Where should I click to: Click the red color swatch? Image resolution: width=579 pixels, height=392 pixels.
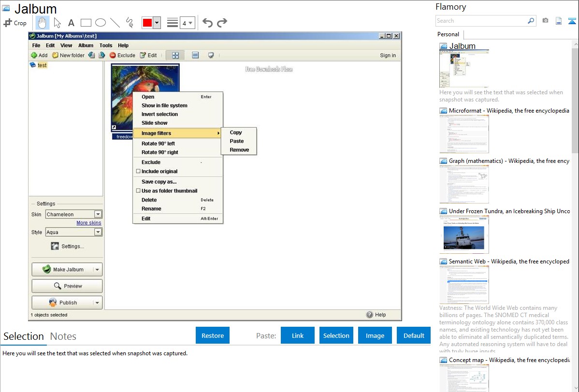point(147,23)
